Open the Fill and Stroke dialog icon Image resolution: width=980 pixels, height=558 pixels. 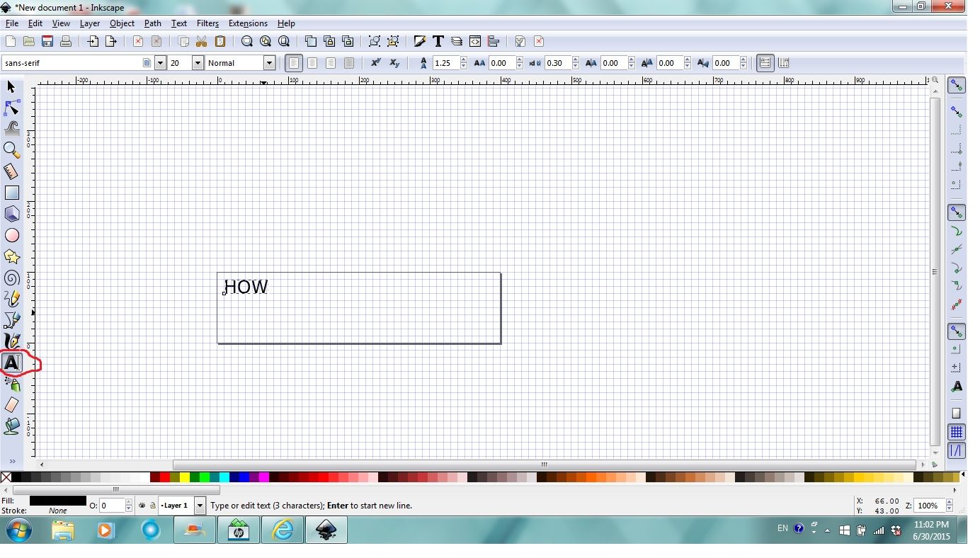pyautogui.click(x=419, y=41)
